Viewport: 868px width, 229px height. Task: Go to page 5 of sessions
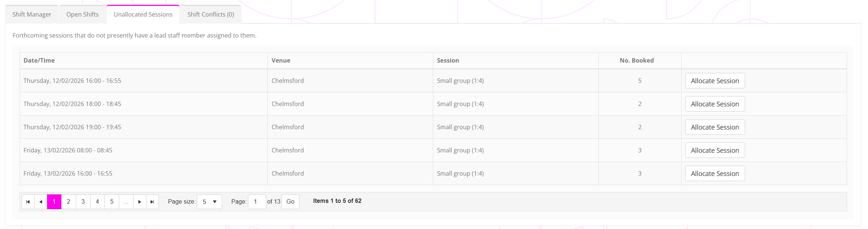(x=112, y=202)
